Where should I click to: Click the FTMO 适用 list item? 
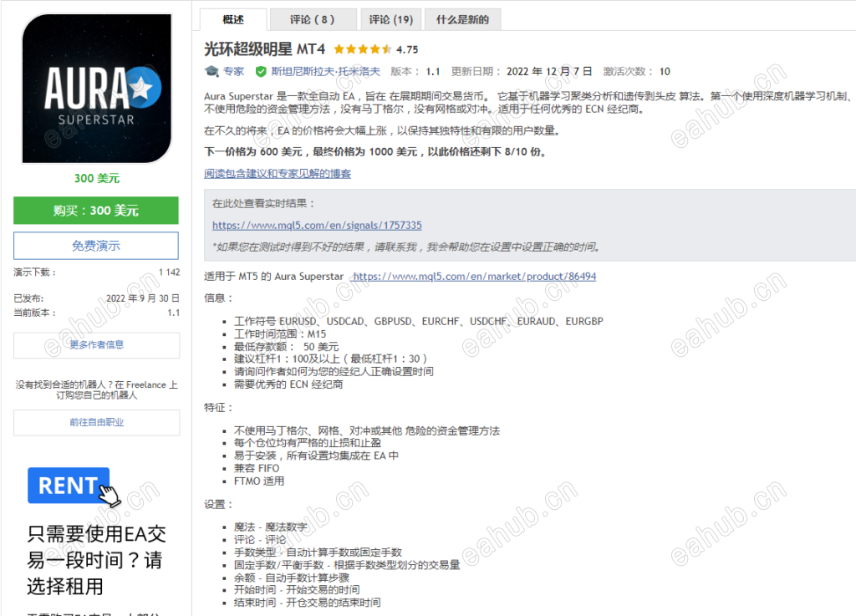[259, 481]
